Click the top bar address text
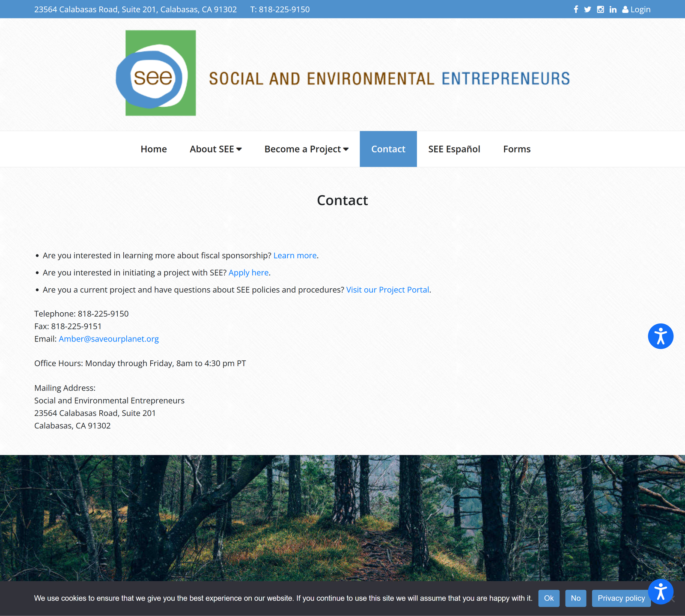Screen dimensions: 685x616 135,9
